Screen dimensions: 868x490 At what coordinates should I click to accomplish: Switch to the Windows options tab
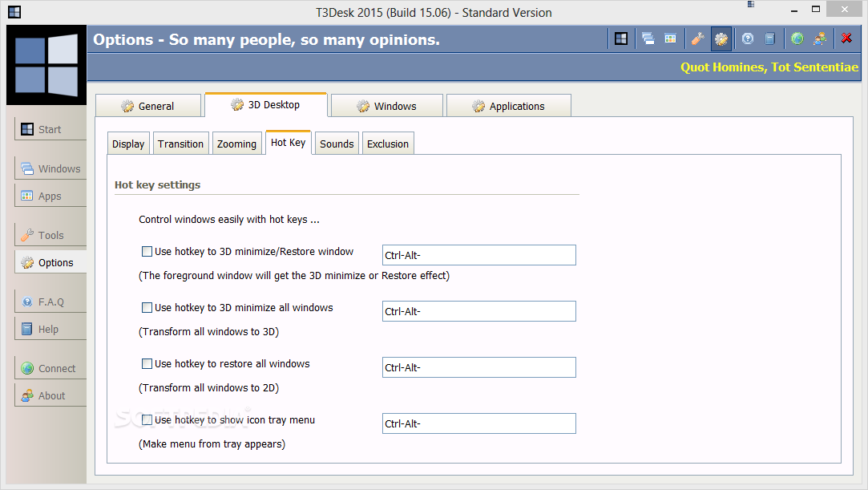(x=387, y=106)
